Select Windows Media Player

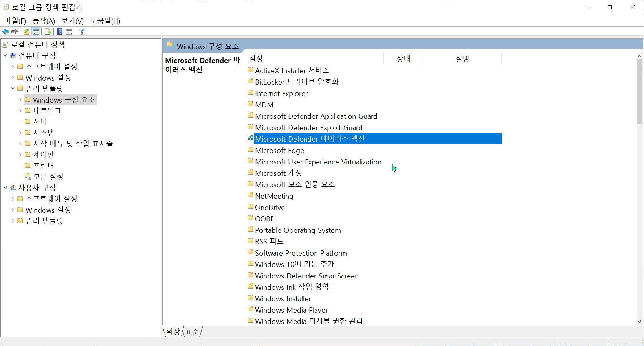click(x=291, y=310)
